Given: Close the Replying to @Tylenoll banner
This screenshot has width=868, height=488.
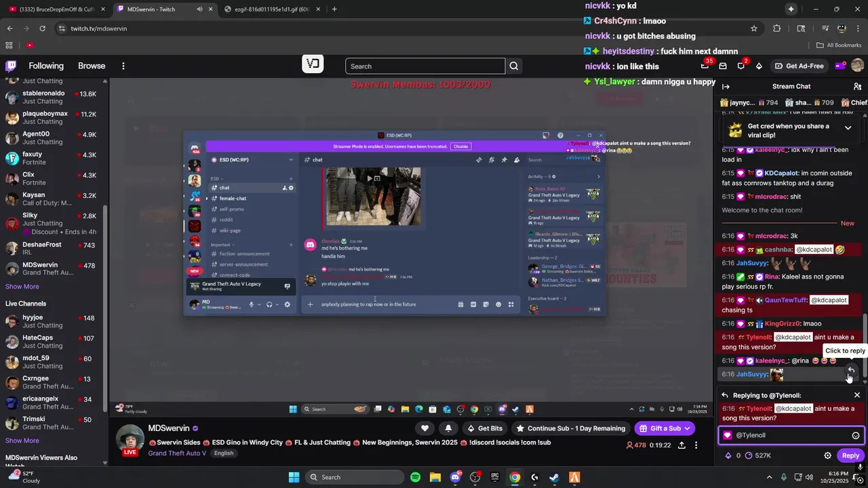Looking at the screenshot, I should pos(856,395).
